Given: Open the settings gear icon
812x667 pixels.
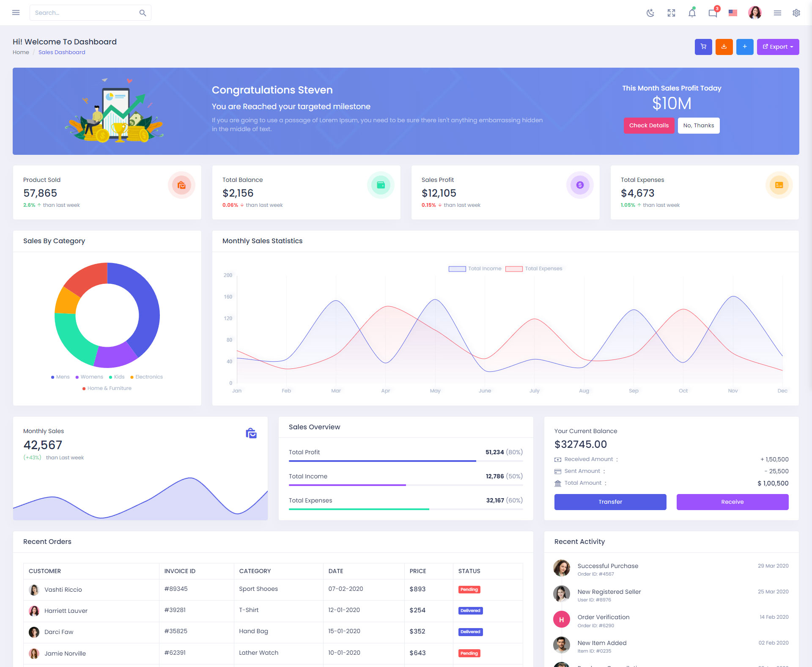Looking at the screenshot, I should pyautogui.click(x=796, y=13).
